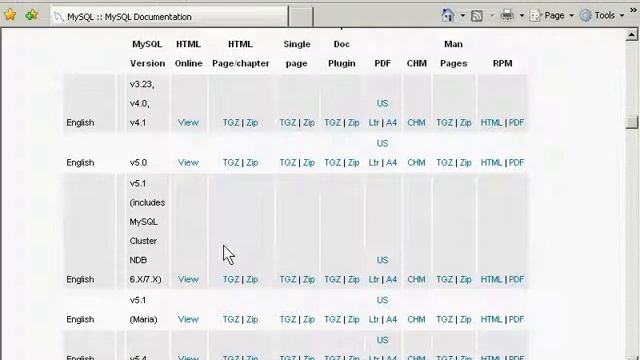640x360 pixels.
Task: Click the (Maria) version text
Action: click(143, 319)
